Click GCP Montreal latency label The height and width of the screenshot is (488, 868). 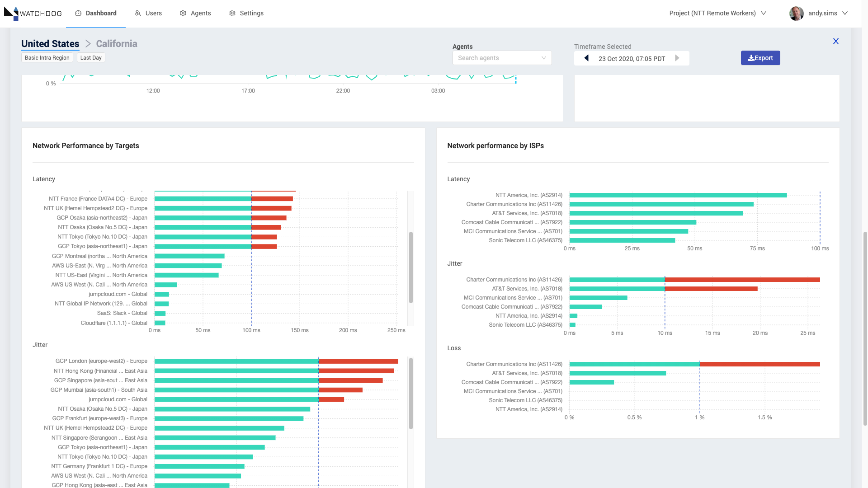99,256
